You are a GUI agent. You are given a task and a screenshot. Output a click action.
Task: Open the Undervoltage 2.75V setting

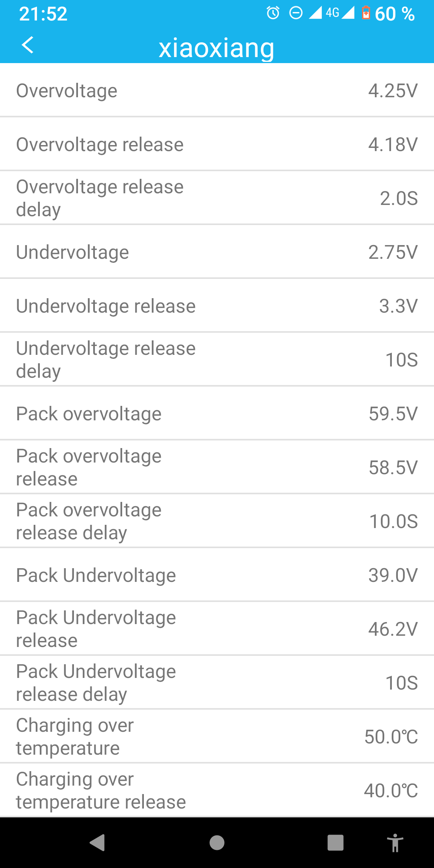(x=217, y=252)
